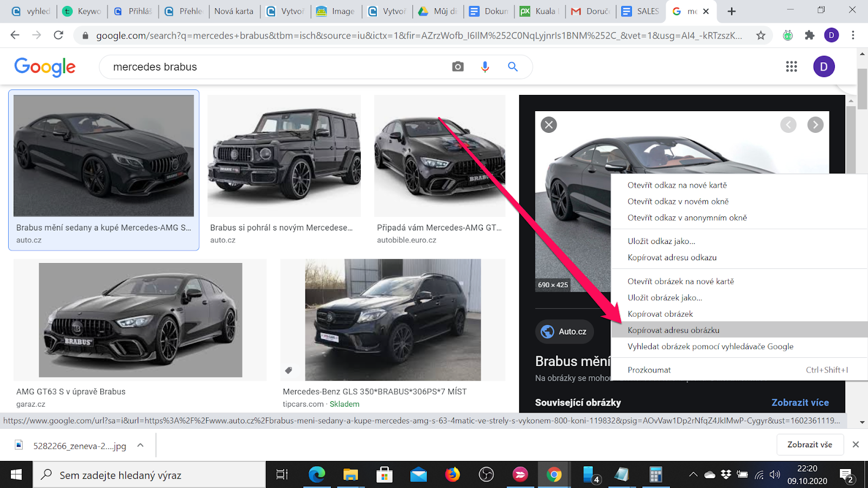Image resolution: width=868 pixels, height=488 pixels.
Task: Open Calculator from the taskbar
Action: (x=655, y=475)
